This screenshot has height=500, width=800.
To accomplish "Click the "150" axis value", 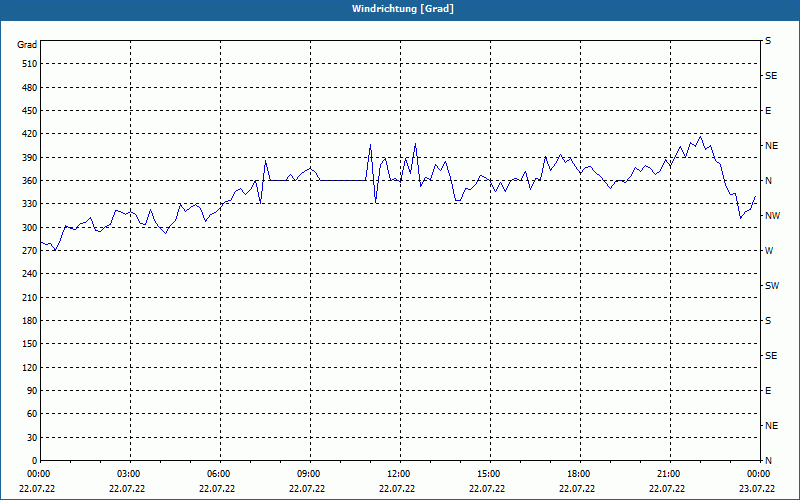I will point(30,344).
